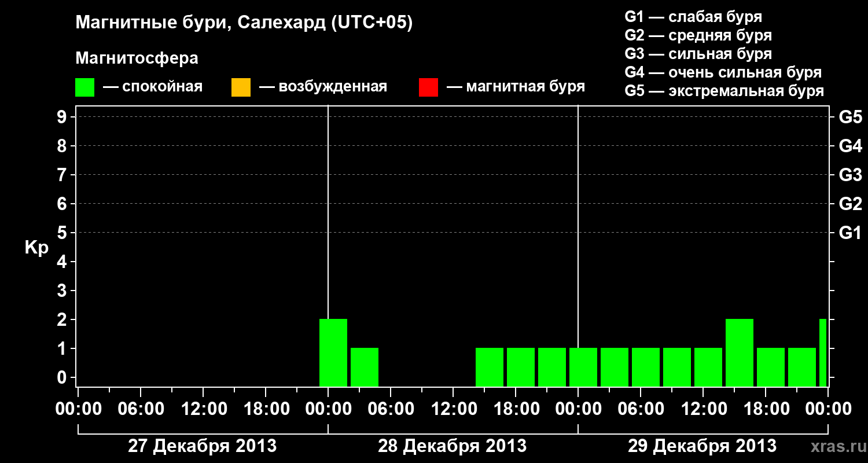
Task: Click the '— спокойная' legend label
Action: 153,87
